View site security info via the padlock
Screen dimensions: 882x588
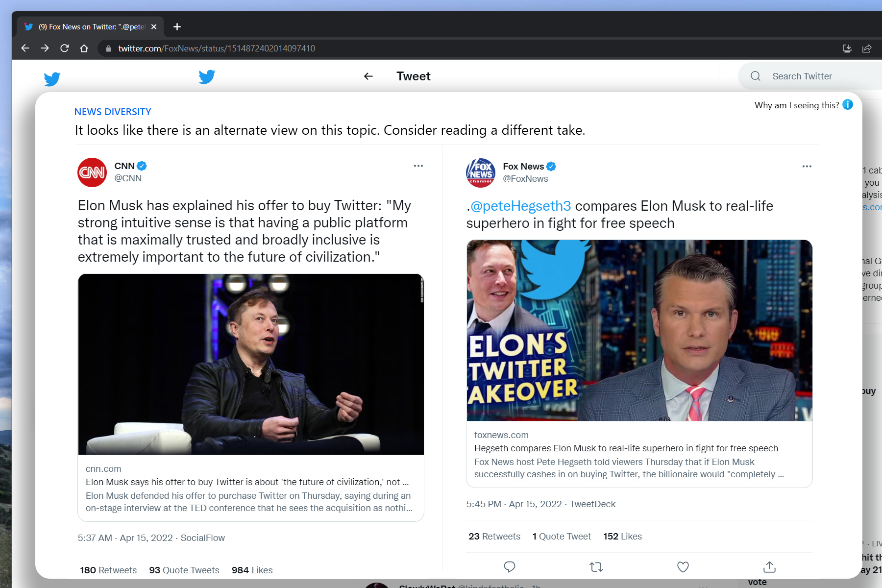[x=107, y=48]
